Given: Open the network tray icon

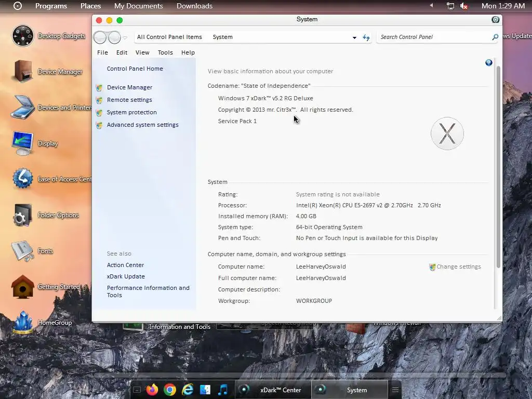Looking at the screenshot, I should coord(450,6).
